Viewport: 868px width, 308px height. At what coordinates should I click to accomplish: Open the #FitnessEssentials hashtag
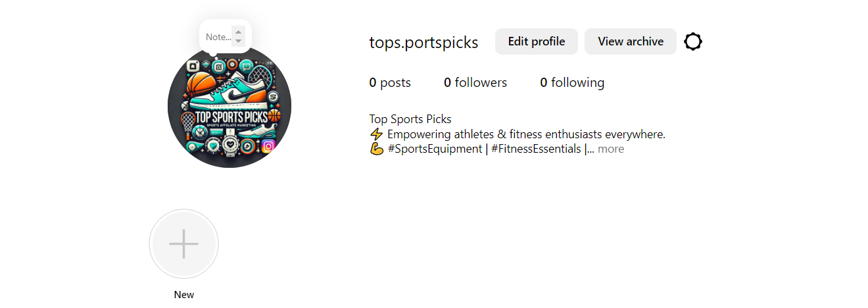pyautogui.click(x=536, y=149)
